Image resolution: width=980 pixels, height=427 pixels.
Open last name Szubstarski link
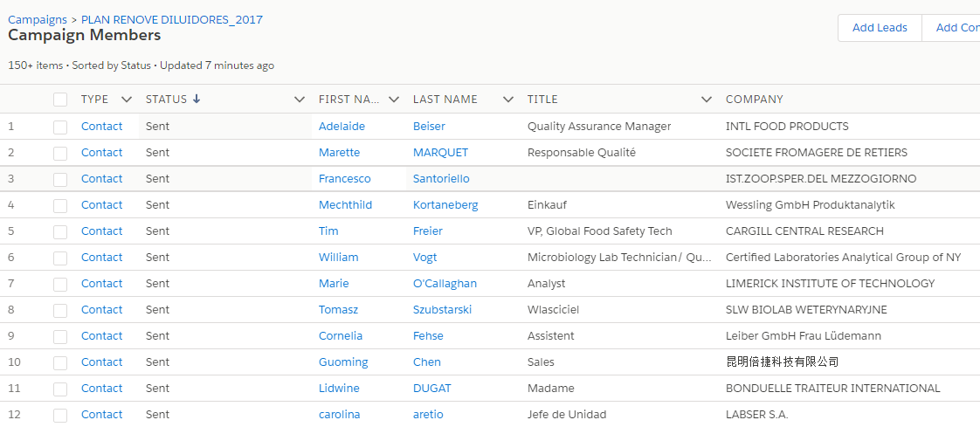tap(443, 310)
